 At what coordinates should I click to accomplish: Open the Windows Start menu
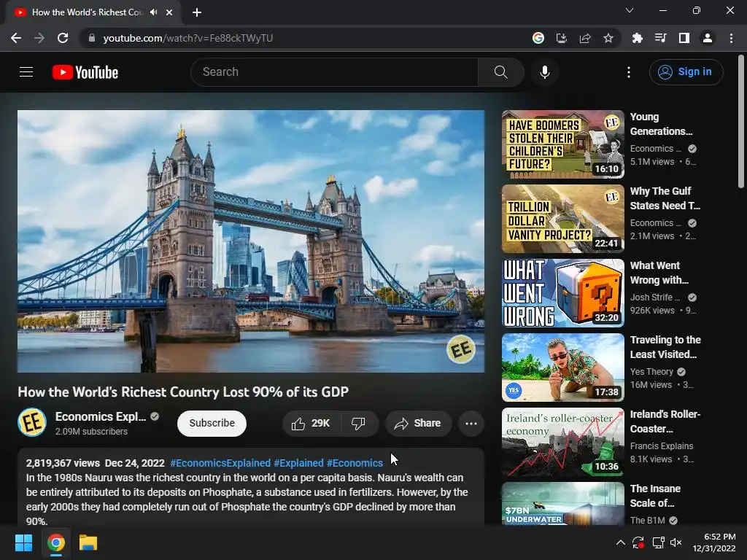[23, 542]
